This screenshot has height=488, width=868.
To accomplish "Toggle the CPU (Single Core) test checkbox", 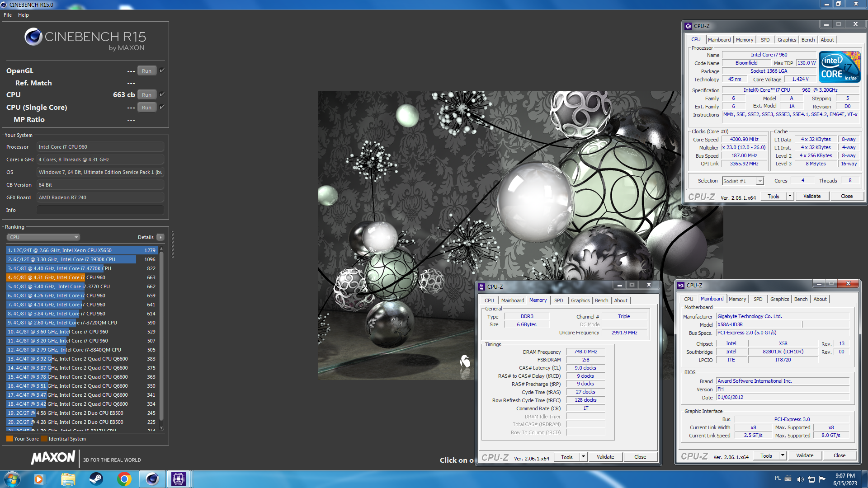I will [x=162, y=107].
